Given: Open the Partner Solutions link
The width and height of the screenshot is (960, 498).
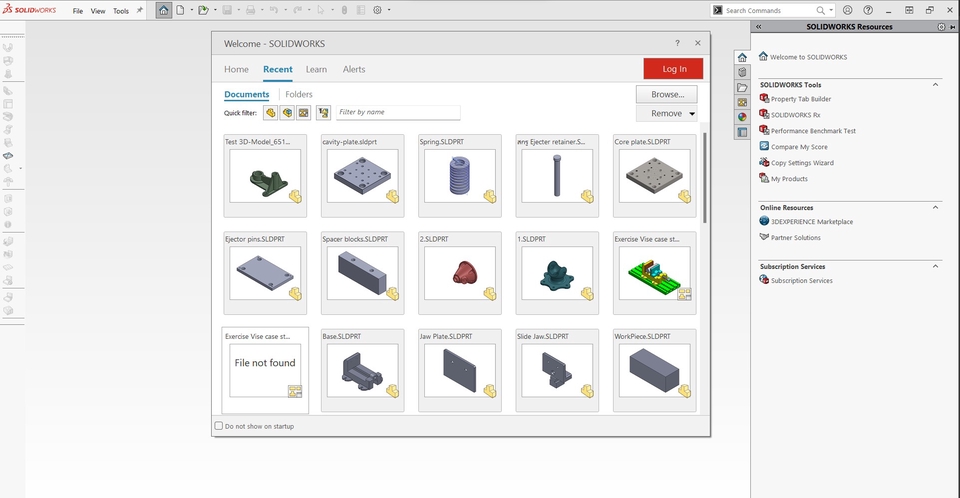Looking at the screenshot, I should pos(795,238).
